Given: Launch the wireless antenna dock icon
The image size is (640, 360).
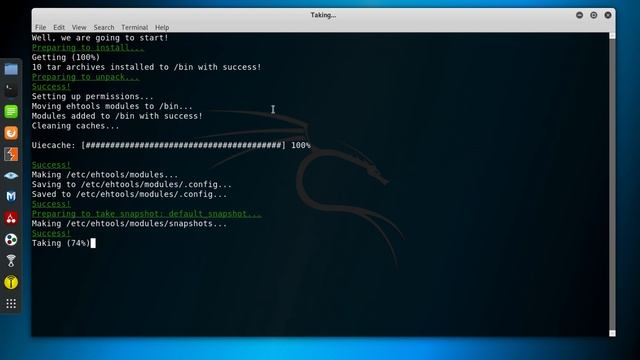Looking at the screenshot, I should coord(11,261).
